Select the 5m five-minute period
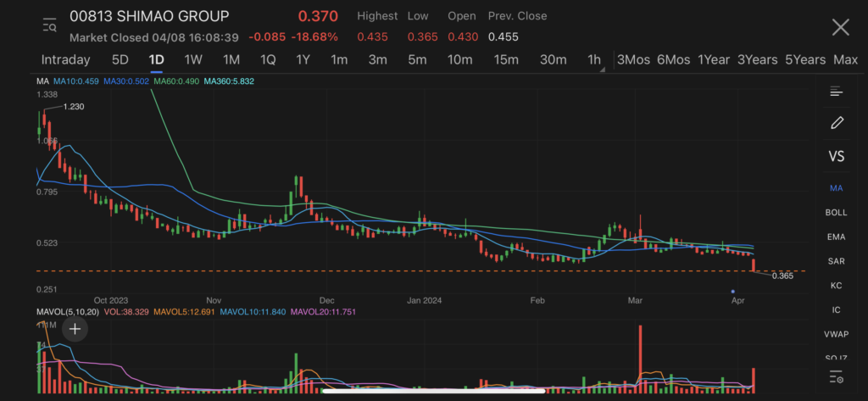Viewport: 868px width, 401px height. [417, 60]
